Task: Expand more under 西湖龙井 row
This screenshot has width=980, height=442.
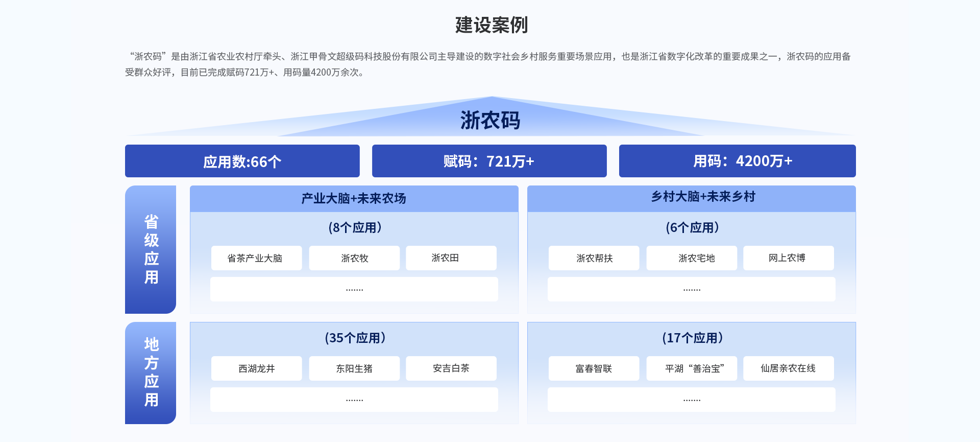Action: (354, 400)
